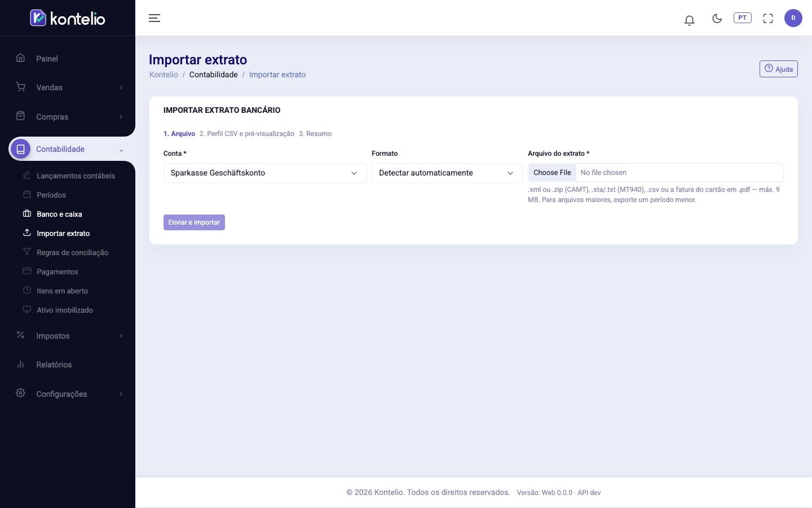Toggle dark mode moon icon
Viewport: 812px width, 508px height.
point(717,19)
